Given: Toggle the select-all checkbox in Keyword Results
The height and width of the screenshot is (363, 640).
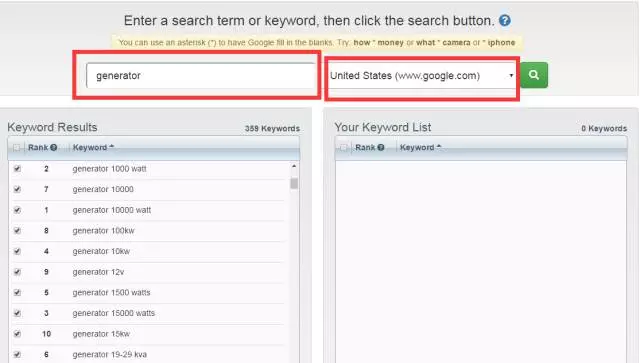Looking at the screenshot, I should pyautogui.click(x=16, y=147).
